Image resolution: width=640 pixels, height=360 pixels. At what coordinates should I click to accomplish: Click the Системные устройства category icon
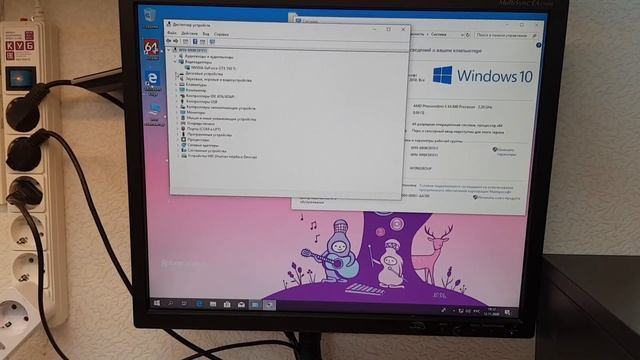tap(184, 150)
